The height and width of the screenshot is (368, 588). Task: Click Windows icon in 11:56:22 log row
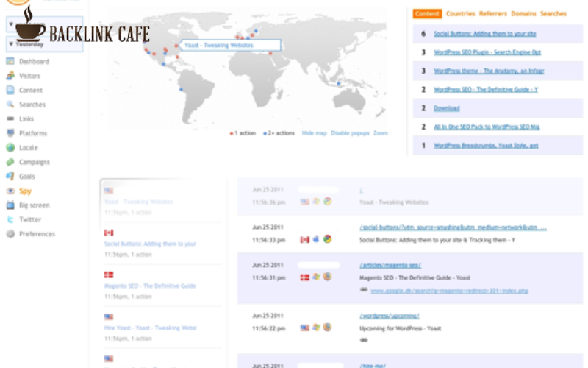pyautogui.click(x=316, y=328)
